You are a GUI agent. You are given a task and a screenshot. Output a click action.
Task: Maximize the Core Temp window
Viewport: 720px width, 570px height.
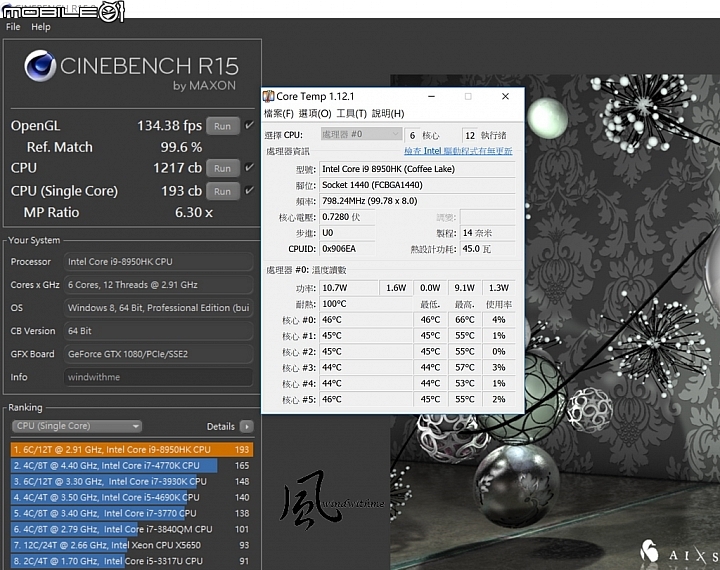tap(468, 96)
